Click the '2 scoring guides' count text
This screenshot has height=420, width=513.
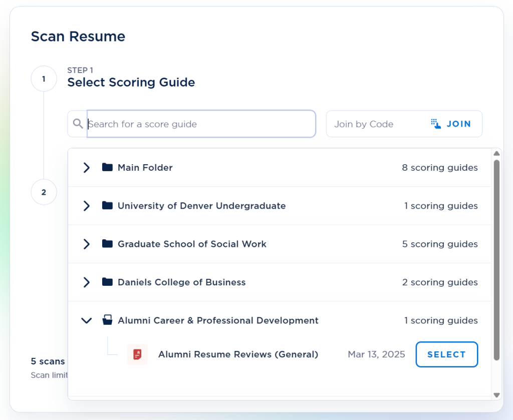coord(440,282)
